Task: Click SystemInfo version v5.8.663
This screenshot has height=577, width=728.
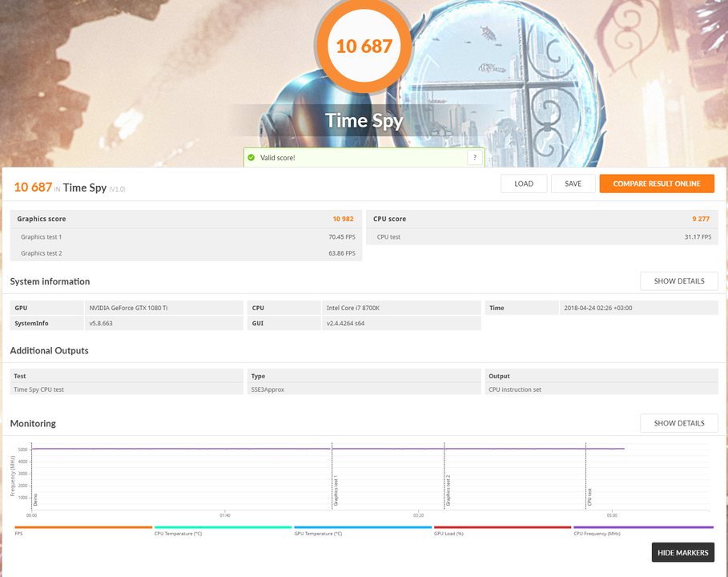Action: click(x=101, y=323)
